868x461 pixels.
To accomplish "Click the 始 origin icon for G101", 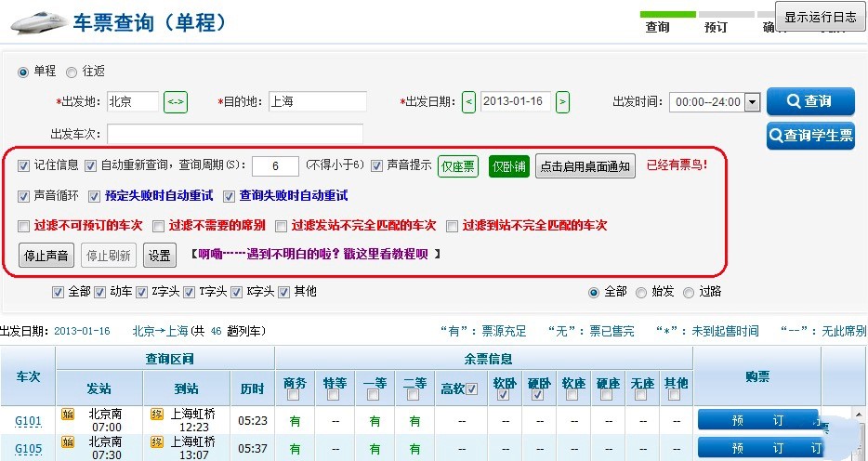I will [68, 414].
